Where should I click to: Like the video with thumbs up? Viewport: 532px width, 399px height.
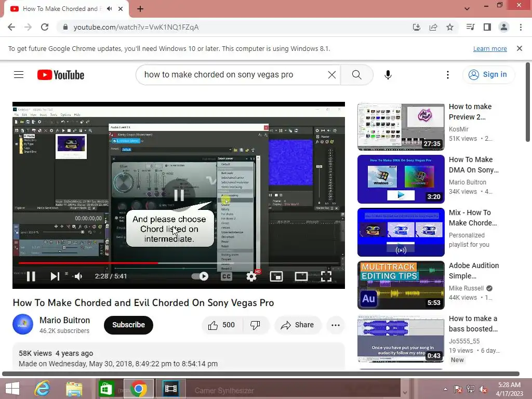click(x=221, y=325)
